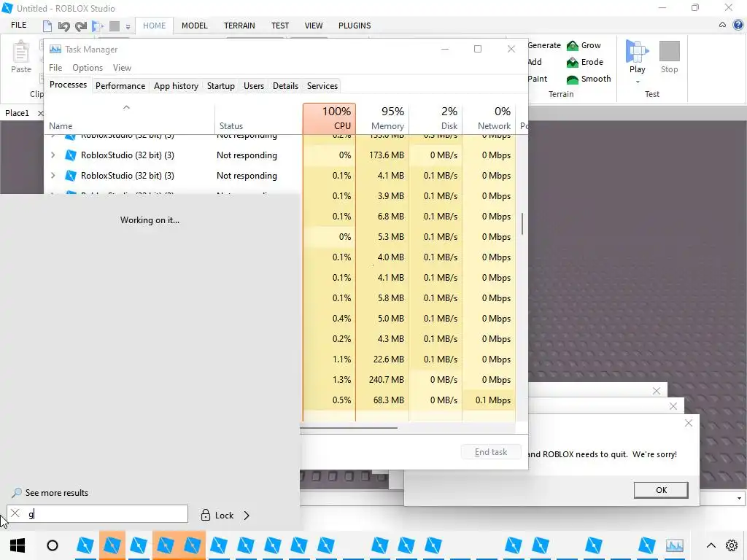Clear the search box with the X icon
747x560 pixels.
15,513
